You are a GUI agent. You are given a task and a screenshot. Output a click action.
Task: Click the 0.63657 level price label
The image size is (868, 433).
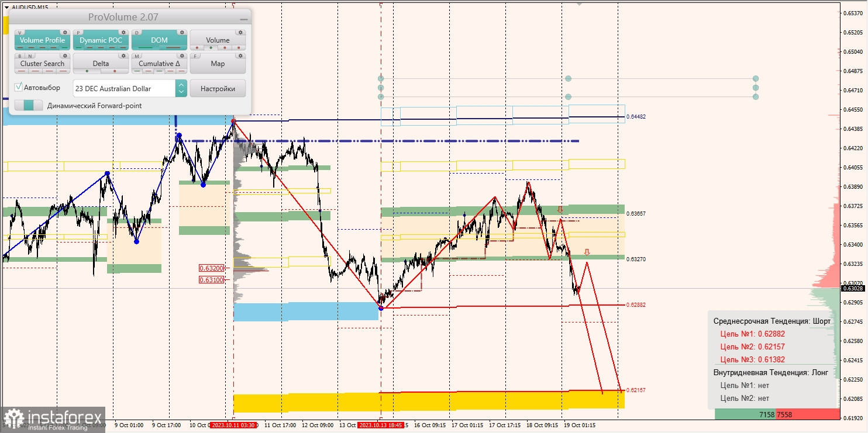636,214
